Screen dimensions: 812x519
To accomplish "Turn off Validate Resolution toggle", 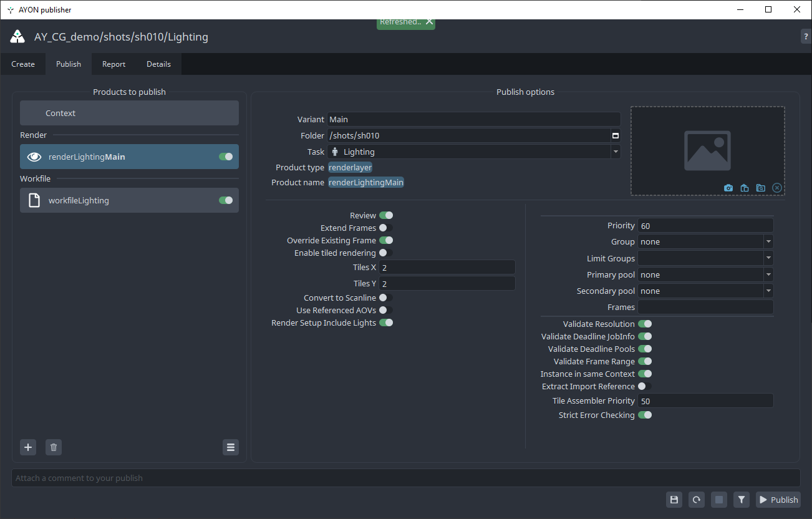I will tap(645, 324).
